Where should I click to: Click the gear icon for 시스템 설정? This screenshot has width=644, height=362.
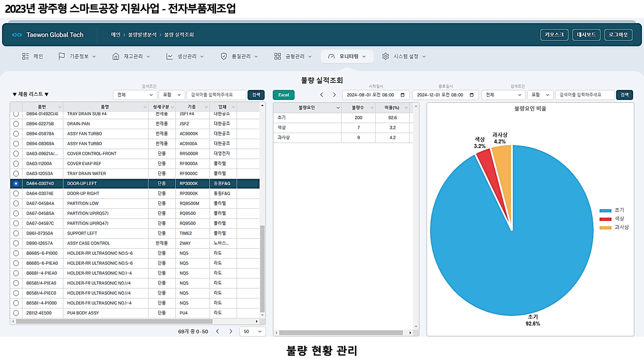click(385, 56)
